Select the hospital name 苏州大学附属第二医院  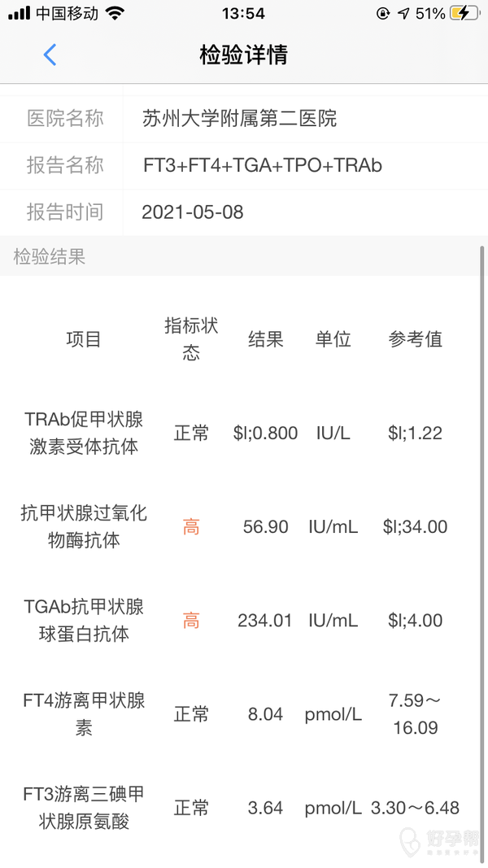(x=239, y=119)
